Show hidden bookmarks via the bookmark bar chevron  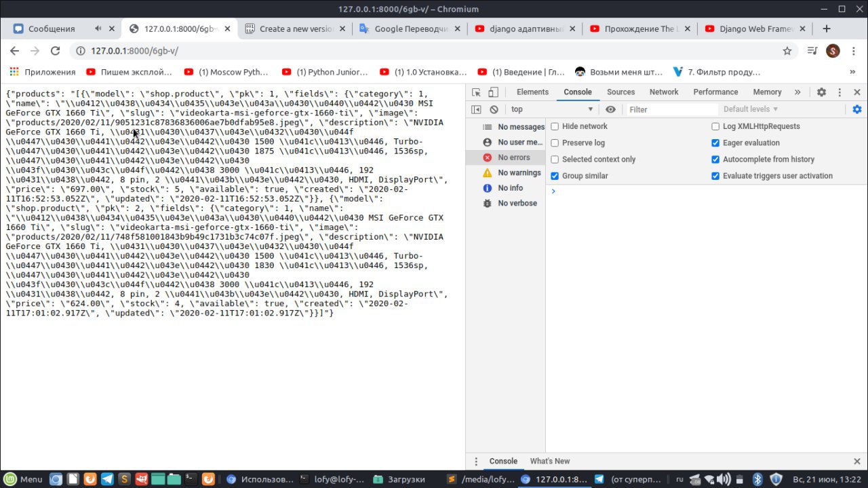[852, 71]
